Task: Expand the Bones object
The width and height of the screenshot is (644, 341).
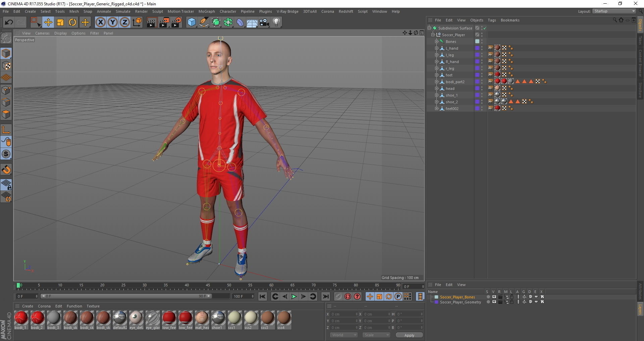Action: [x=436, y=41]
